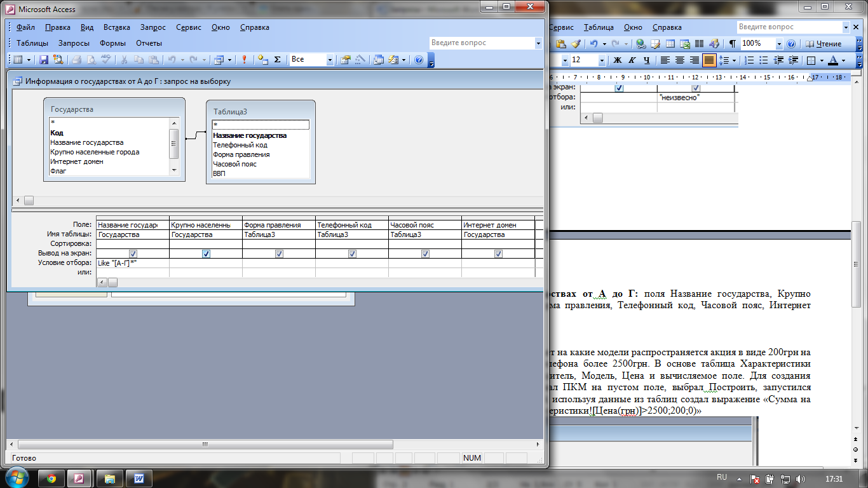Open the Таблица menu in Word
Viewport: 868px width, 488px height.
coord(599,27)
